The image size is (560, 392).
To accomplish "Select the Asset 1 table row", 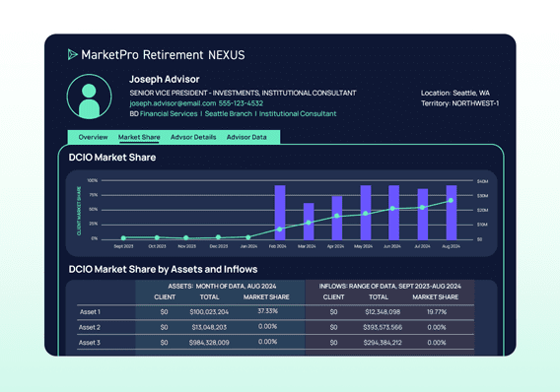I will (275, 312).
